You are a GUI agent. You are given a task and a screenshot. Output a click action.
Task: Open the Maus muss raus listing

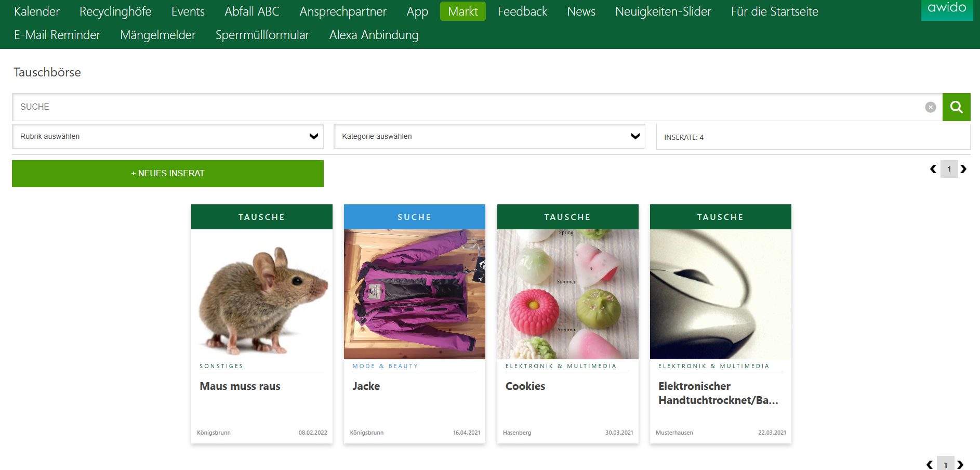240,386
